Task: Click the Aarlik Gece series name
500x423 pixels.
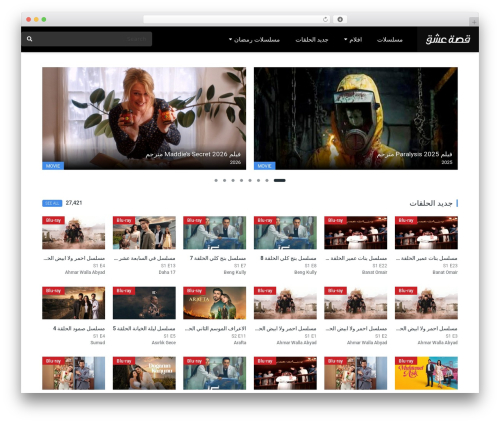Action: [164, 343]
